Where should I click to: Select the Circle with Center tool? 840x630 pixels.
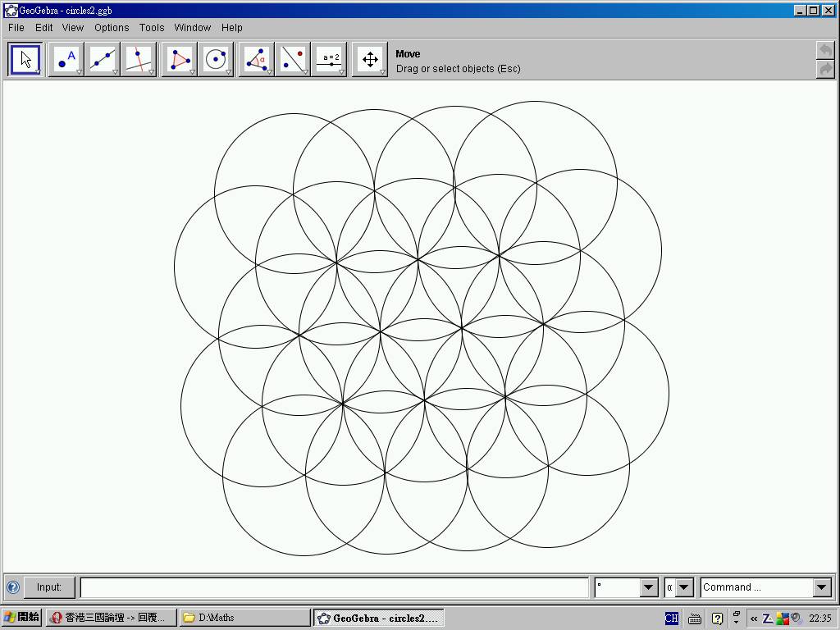coord(216,59)
